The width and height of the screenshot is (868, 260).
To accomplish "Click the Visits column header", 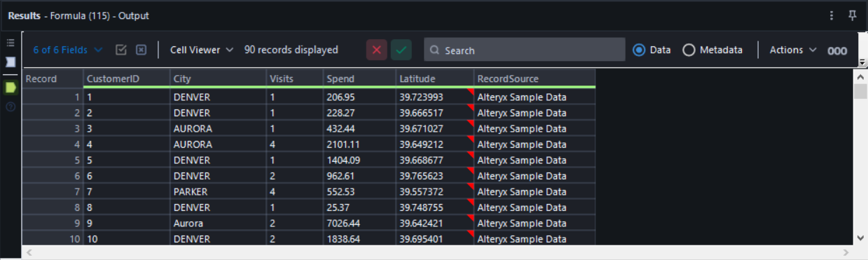I will (295, 78).
